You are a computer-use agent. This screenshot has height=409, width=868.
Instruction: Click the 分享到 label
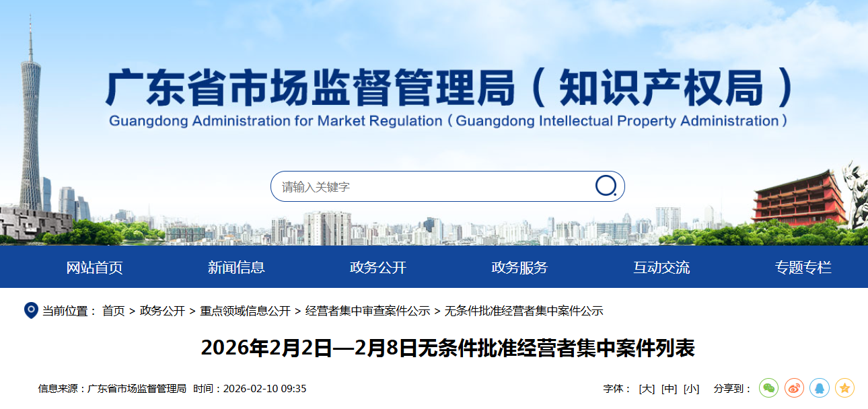point(732,389)
